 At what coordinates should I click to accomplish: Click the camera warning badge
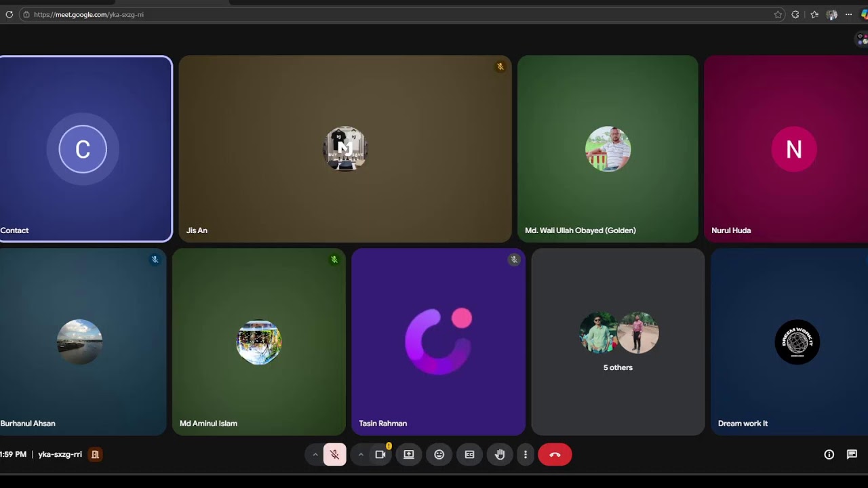tap(389, 446)
